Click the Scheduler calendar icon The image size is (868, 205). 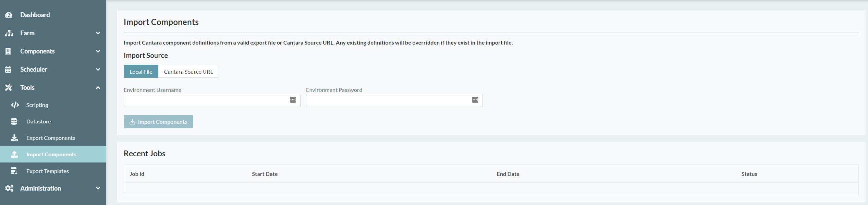tap(9, 70)
